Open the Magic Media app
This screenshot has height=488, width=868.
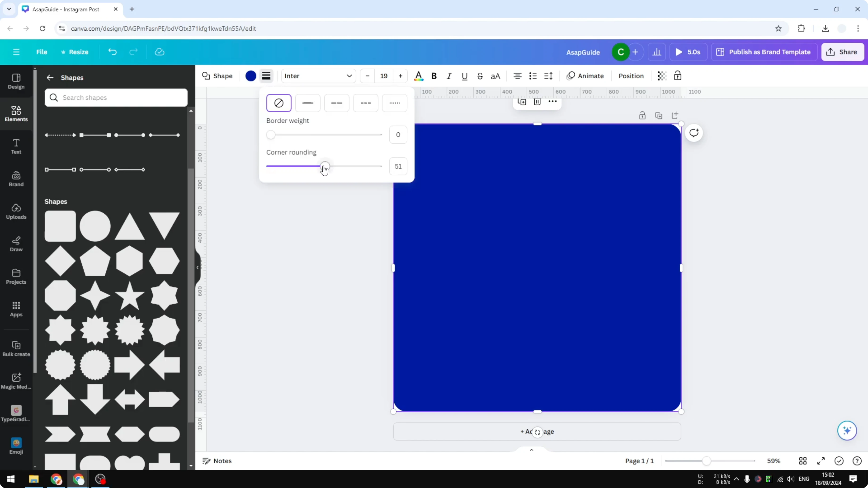coord(16,381)
